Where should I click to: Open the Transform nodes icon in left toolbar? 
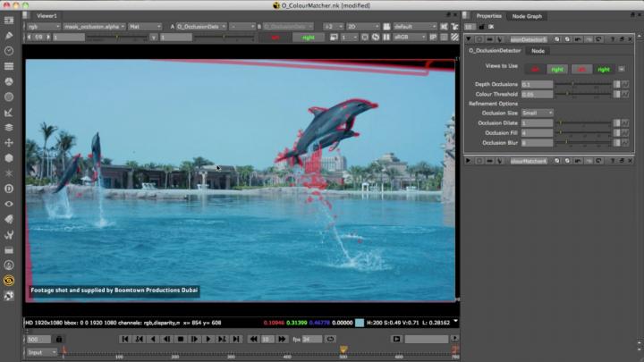(x=9, y=142)
